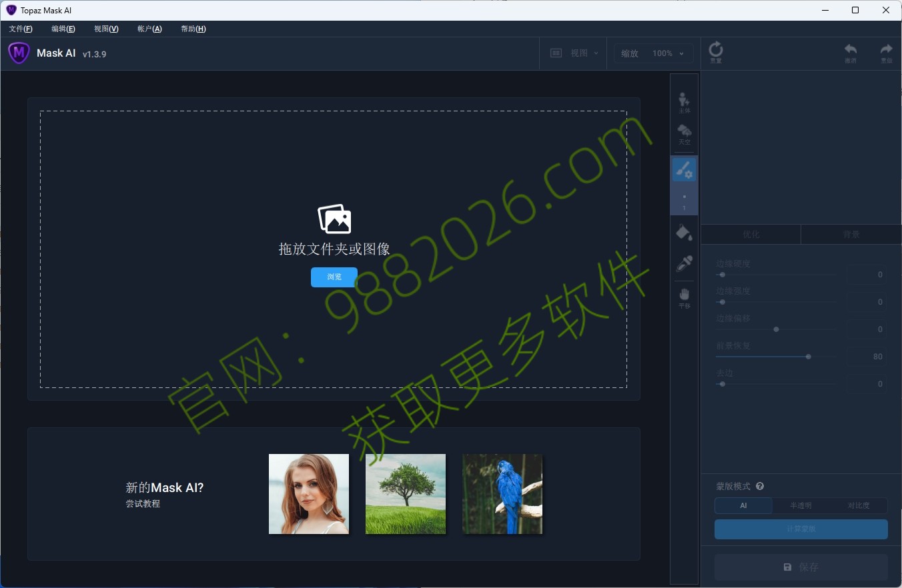The width and height of the screenshot is (902, 588).
Task: Click the 前景恢复 value field showing 80
Action: 867,357
